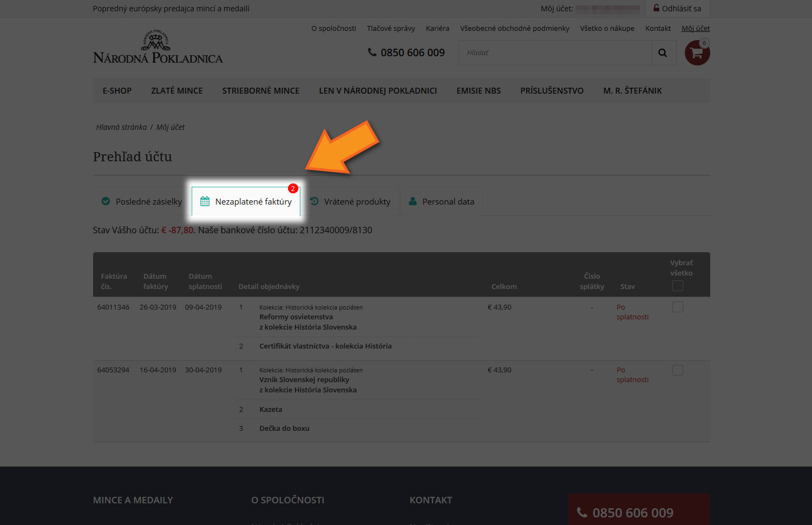
Task: Click invoice number 64011346
Action: [113, 307]
